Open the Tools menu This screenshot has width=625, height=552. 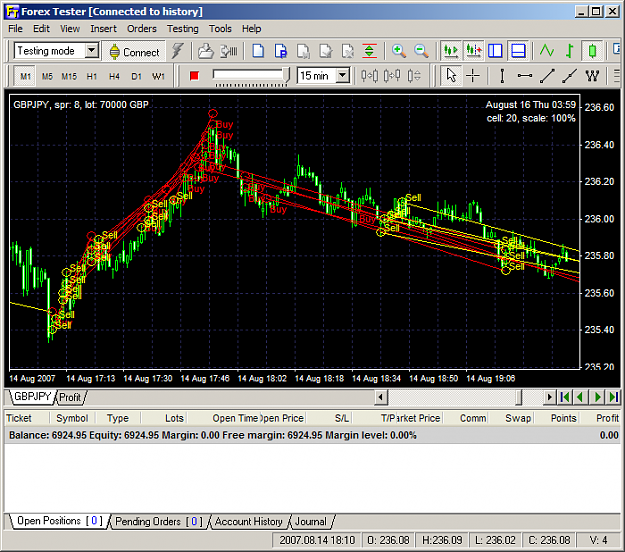click(220, 29)
